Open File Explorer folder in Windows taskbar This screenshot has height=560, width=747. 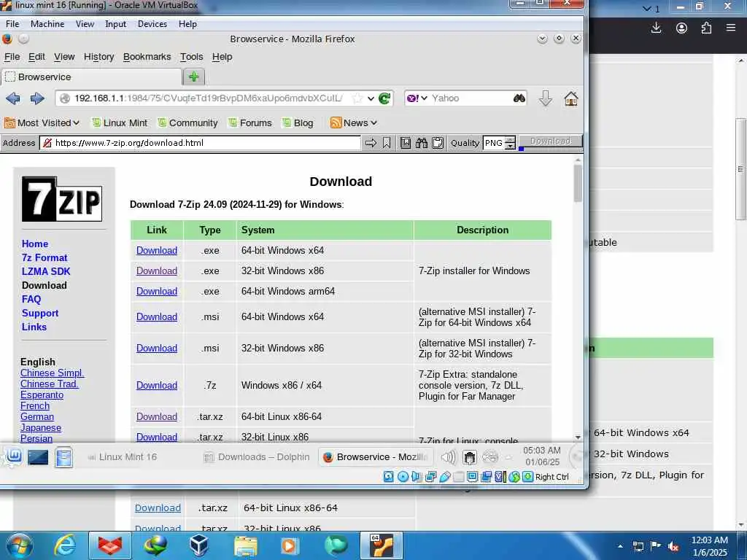point(245,545)
